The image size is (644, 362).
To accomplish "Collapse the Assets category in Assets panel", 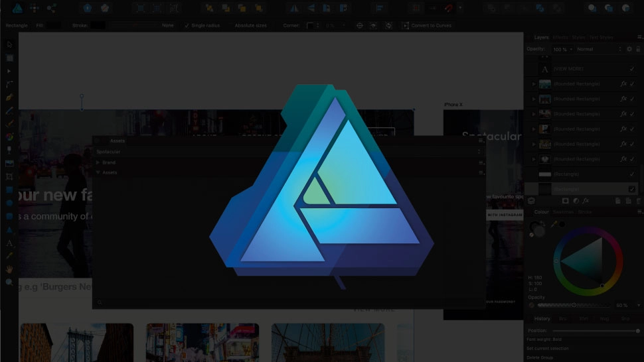I will coord(98,172).
